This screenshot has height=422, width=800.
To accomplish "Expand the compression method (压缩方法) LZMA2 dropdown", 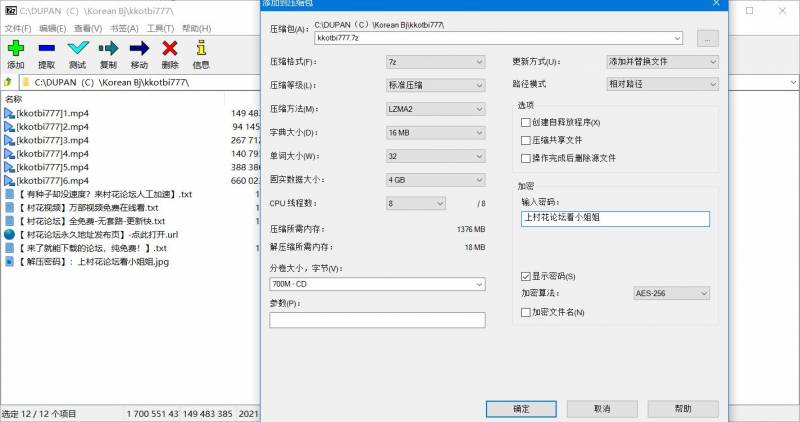I will click(438, 109).
